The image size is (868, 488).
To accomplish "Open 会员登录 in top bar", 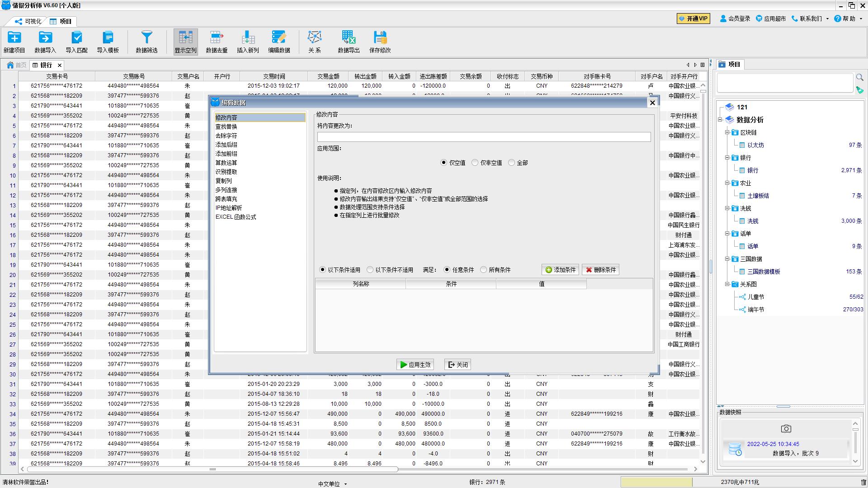I will (x=735, y=19).
